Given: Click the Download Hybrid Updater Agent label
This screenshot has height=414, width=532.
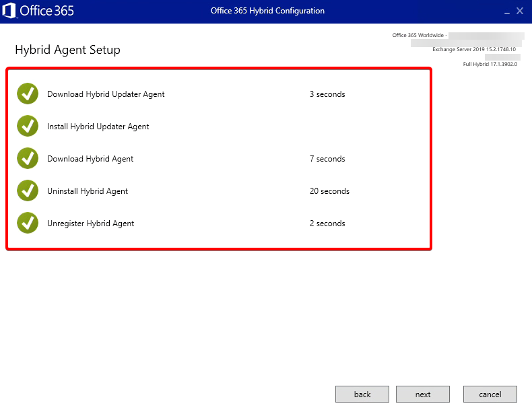Looking at the screenshot, I should coord(106,94).
